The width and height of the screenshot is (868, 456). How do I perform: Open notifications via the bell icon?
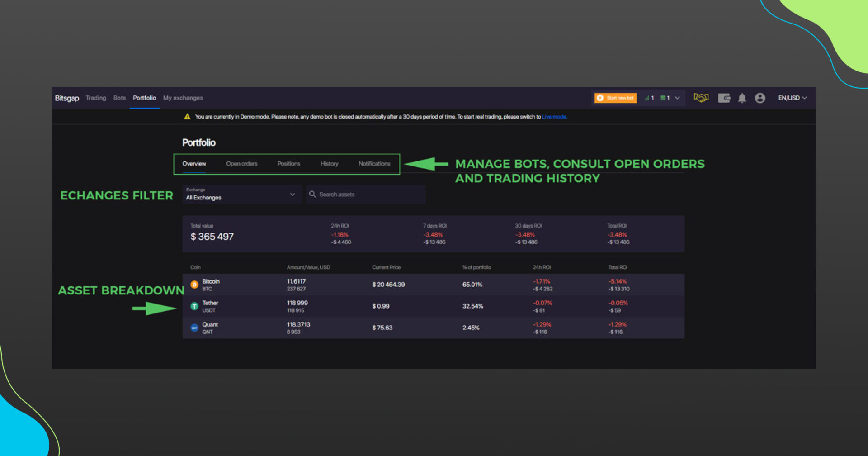742,98
